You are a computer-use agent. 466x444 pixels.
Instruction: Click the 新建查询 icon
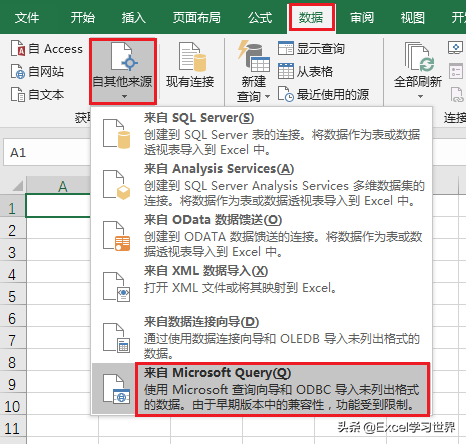pos(254,56)
